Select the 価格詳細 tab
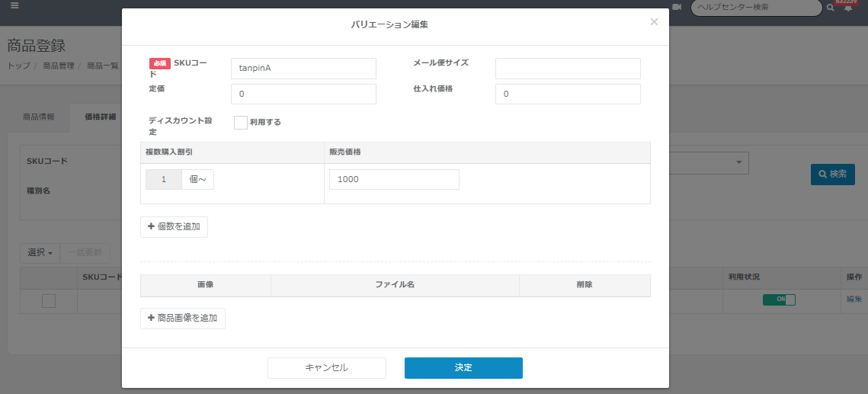The image size is (868, 394). (100, 117)
